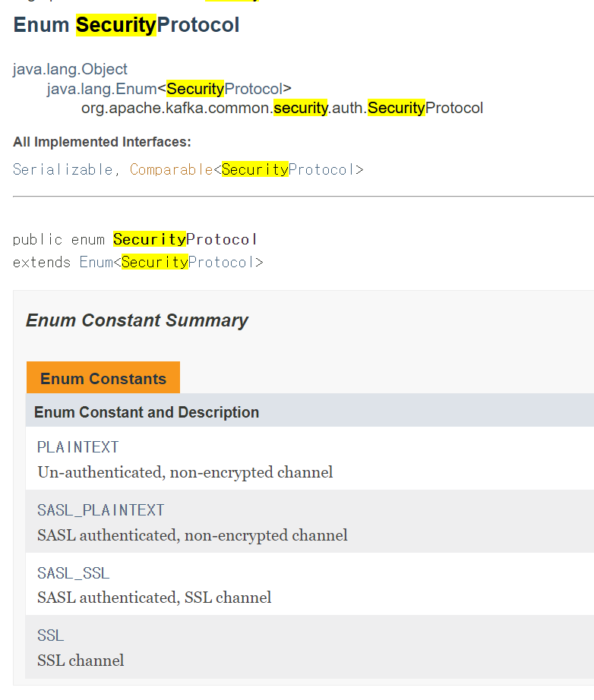Follow the Serializable interface link
594x700 pixels.
[x=62, y=169]
